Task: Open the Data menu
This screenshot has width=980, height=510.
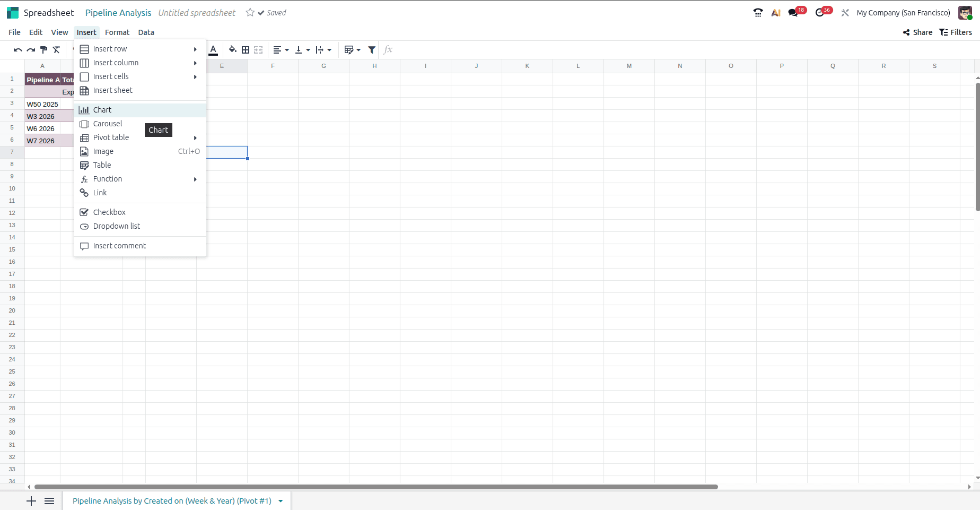Action: click(146, 32)
